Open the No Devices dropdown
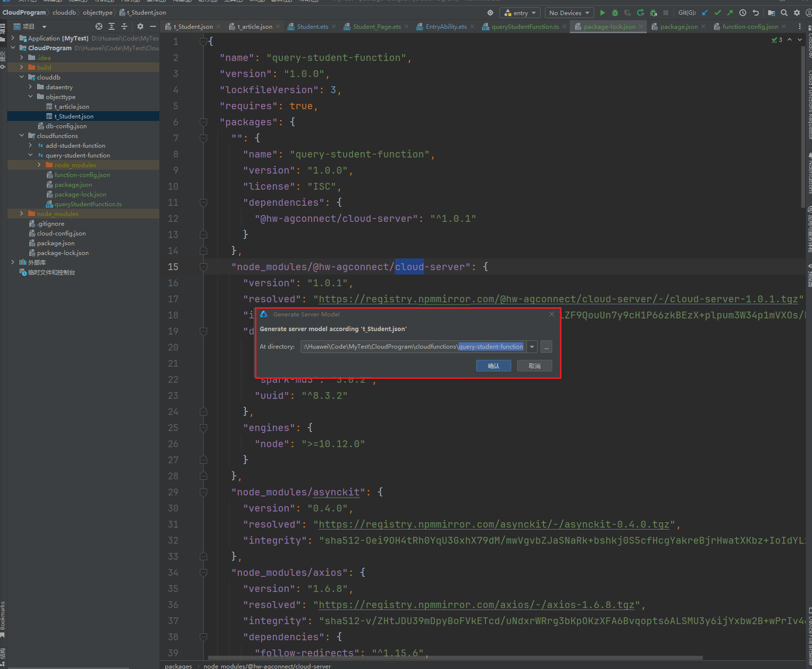Viewport: 812px width, 669px height. tap(569, 13)
